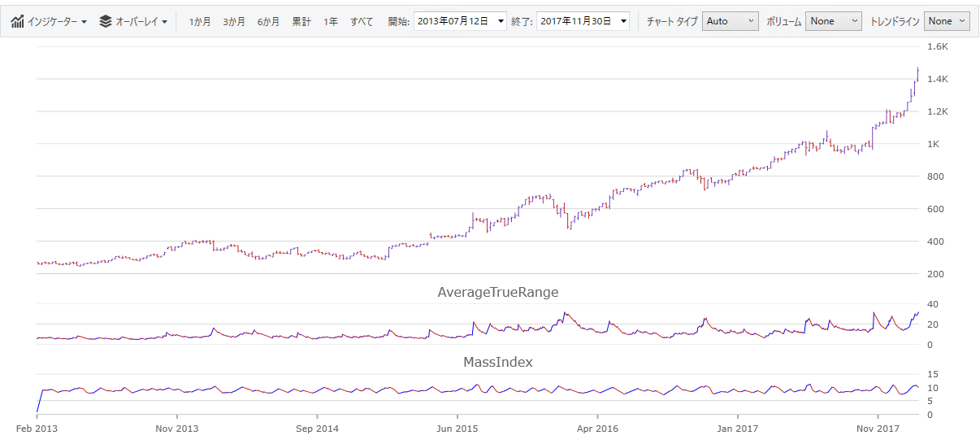Click the 600 price axis label
Screen dimensions: 980x444
(x=935, y=209)
